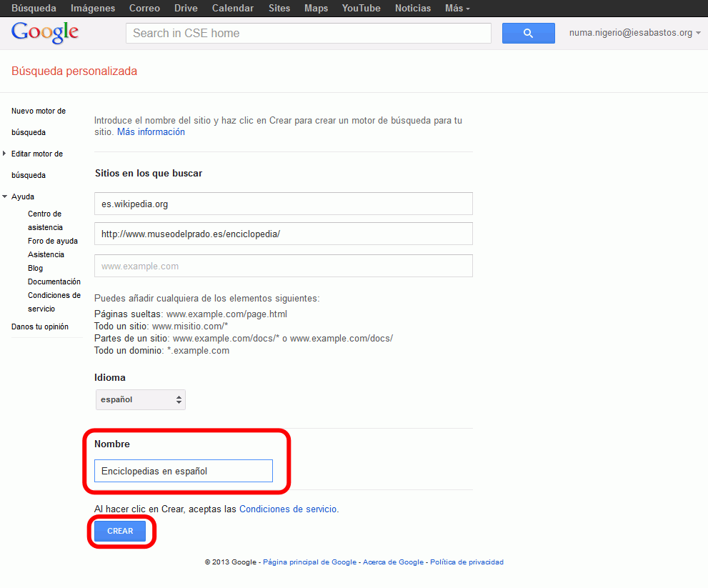Click the Más información link

tap(151, 132)
